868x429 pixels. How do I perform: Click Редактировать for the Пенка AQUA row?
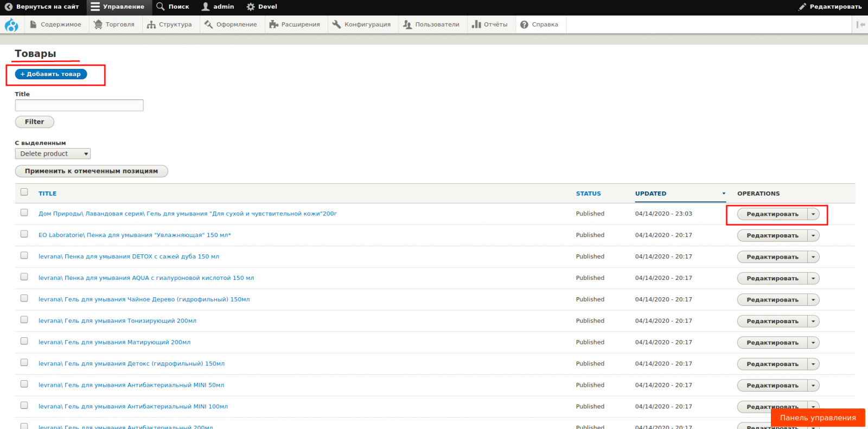(773, 278)
